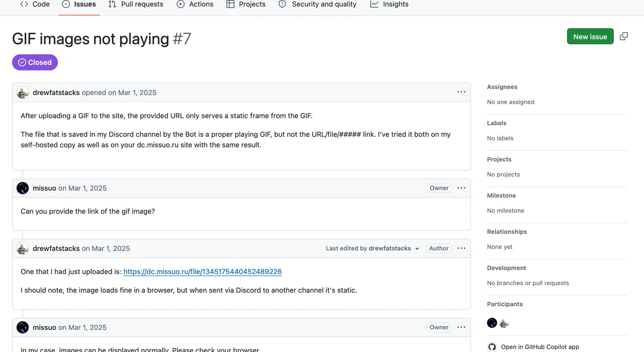The height and width of the screenshot is (352, 644).
Task: Go to the Actions tab
Action: point(195,4)
